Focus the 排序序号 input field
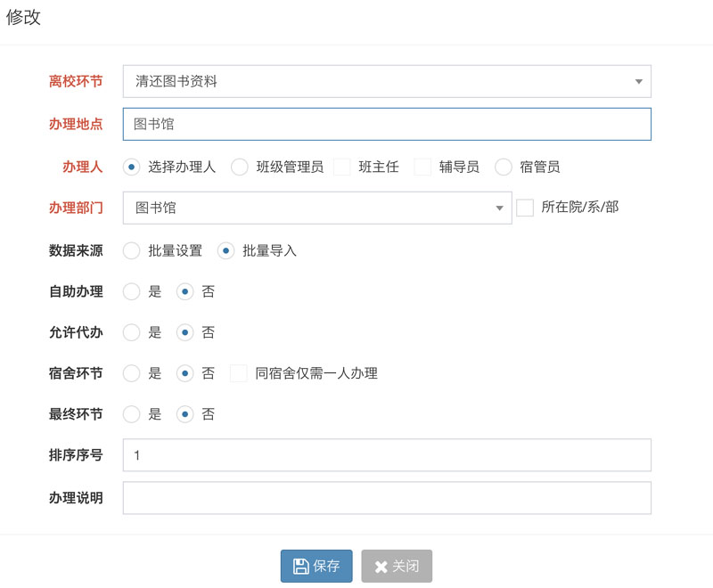The width and height of the screenshot is (713, 588). (387, 455)
